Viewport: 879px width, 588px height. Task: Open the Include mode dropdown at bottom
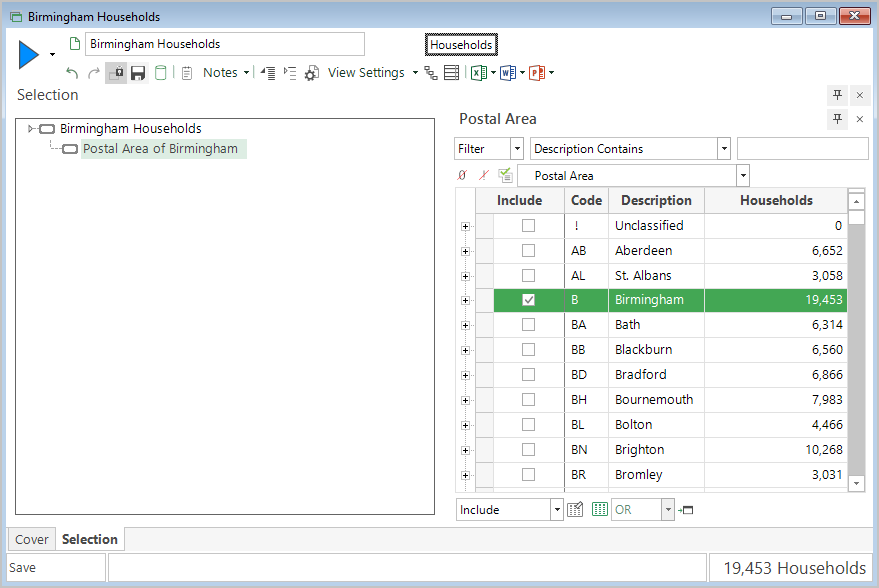(556, 510)
